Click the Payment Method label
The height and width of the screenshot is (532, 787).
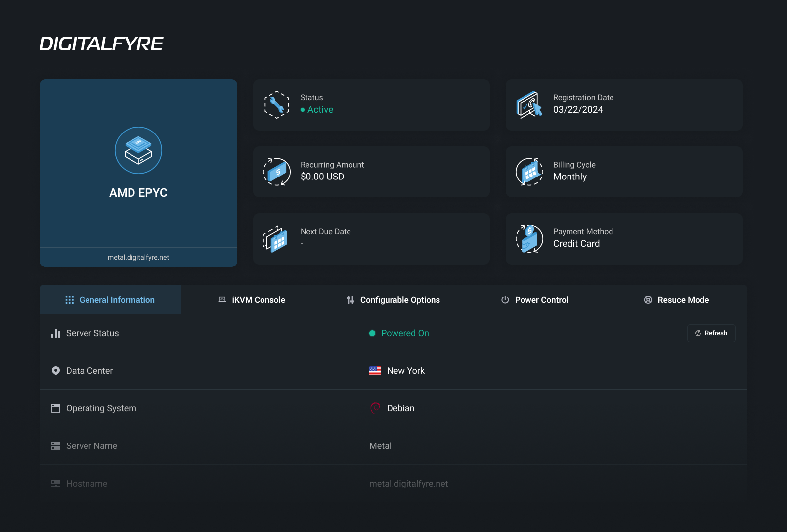click(x=583, y=232)
